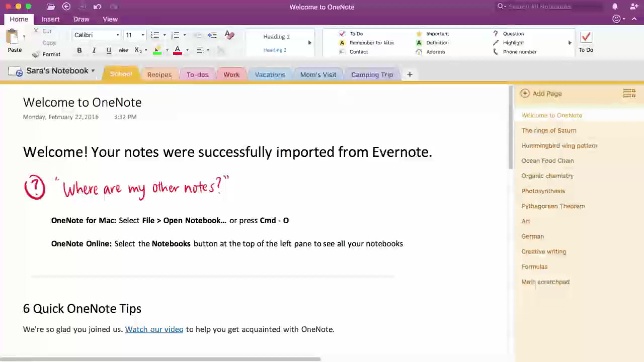Switch to the Draw ribbon tab

81,19
